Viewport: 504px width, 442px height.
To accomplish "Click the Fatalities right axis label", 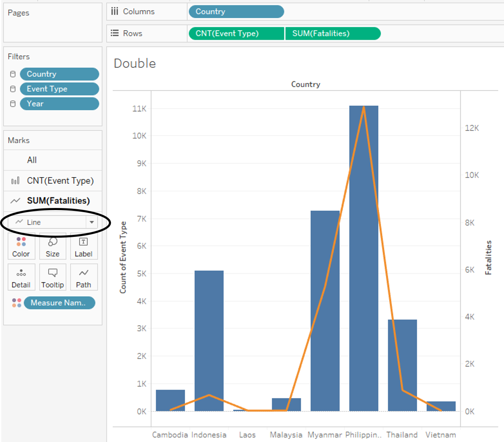I will [x=488, y=258].
